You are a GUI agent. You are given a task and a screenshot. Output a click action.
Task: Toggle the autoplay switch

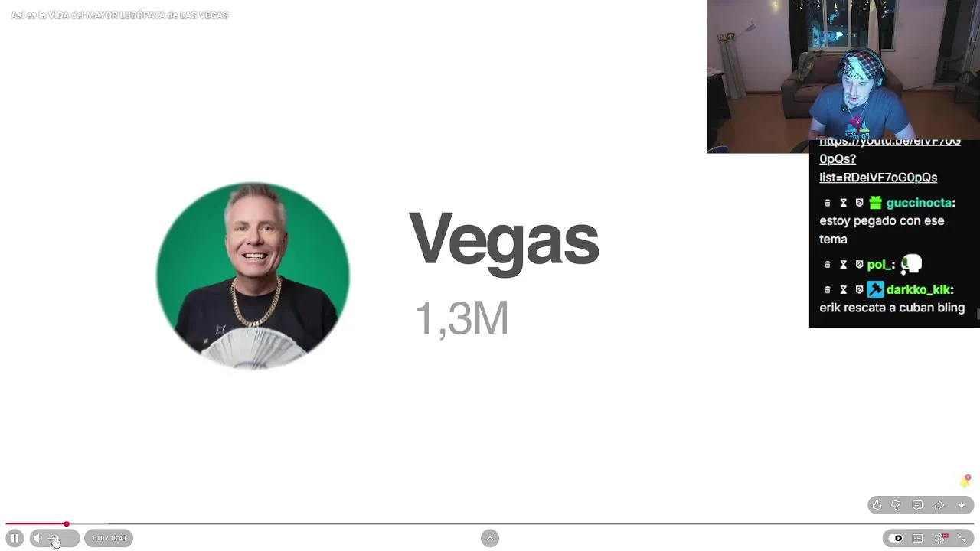click(896, 538)
